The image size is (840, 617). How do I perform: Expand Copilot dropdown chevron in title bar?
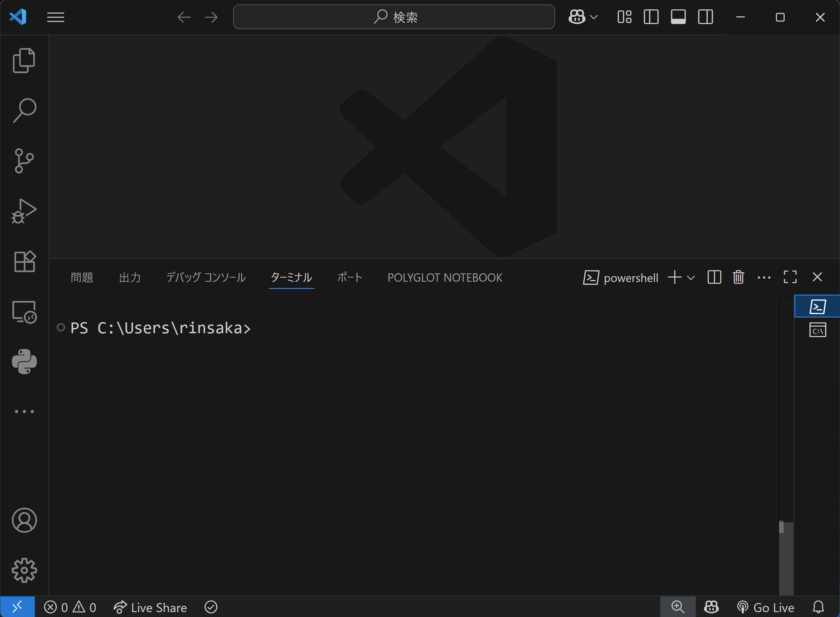(594, 17)
